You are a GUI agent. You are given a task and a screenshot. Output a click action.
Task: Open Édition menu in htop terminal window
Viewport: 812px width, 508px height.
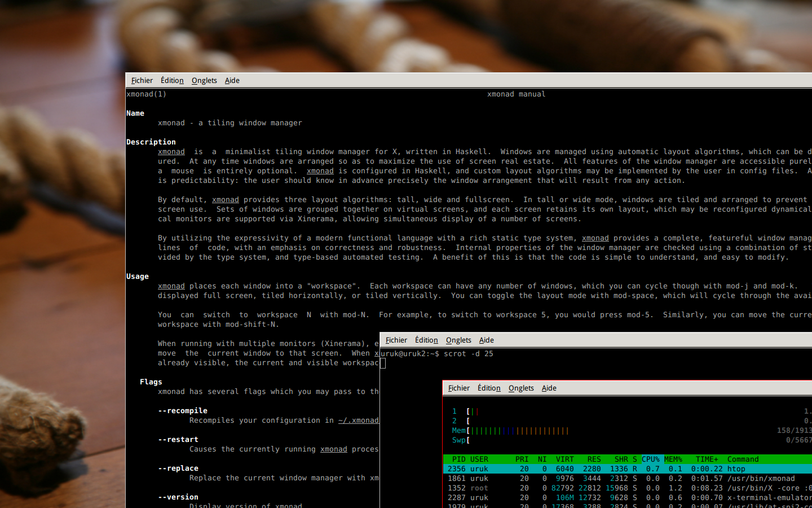[x=489, y=388]
